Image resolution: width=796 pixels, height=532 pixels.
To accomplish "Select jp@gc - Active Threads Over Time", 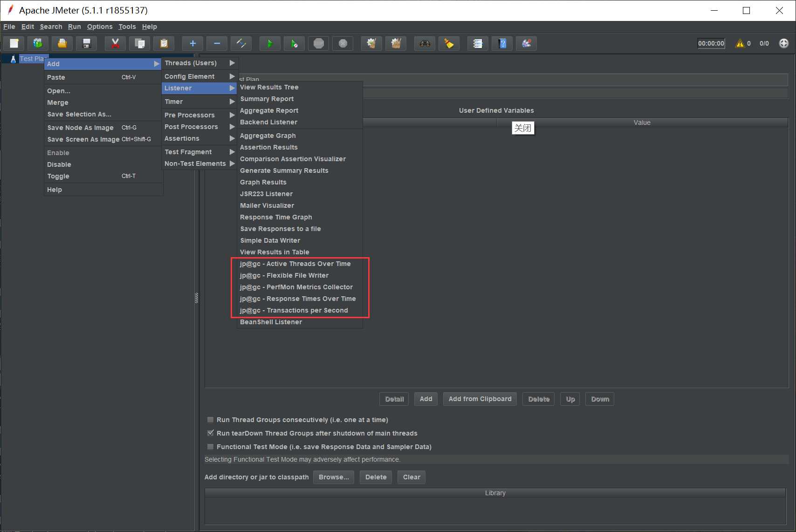I will [300, 264].
